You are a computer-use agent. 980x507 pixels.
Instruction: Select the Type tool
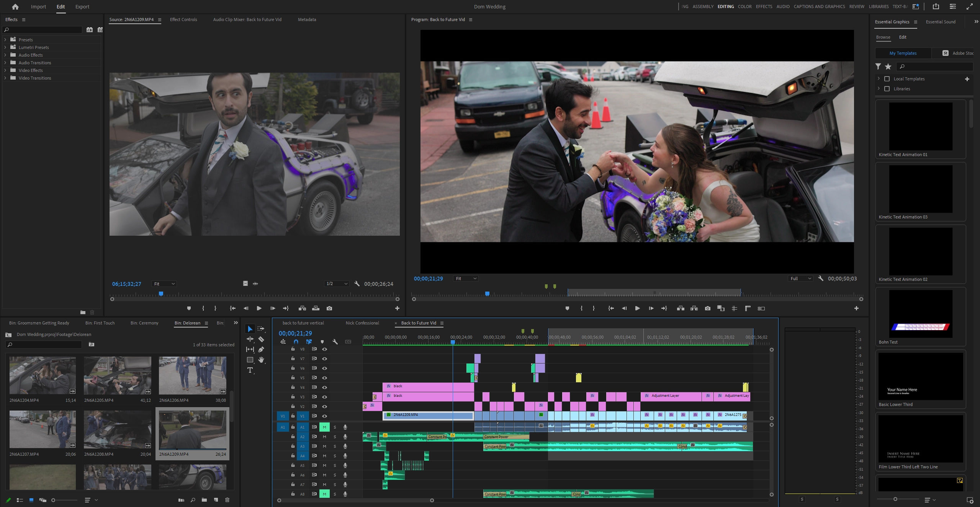[250, 370]
